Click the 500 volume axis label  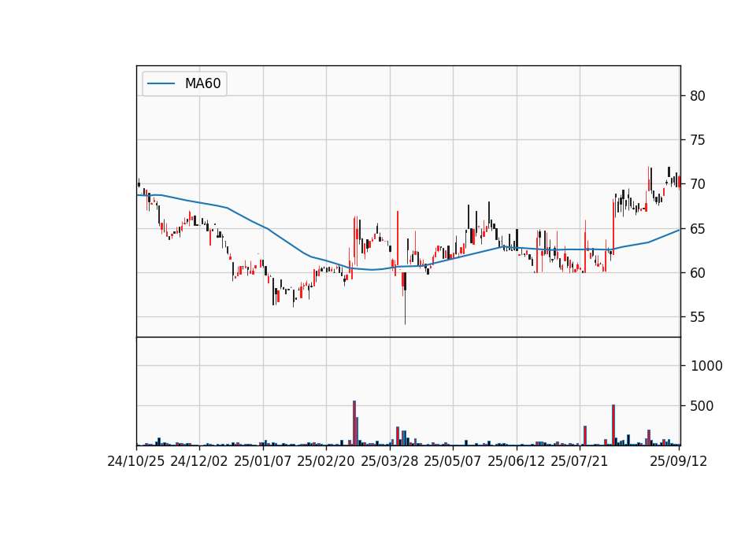tap(702, 406)
